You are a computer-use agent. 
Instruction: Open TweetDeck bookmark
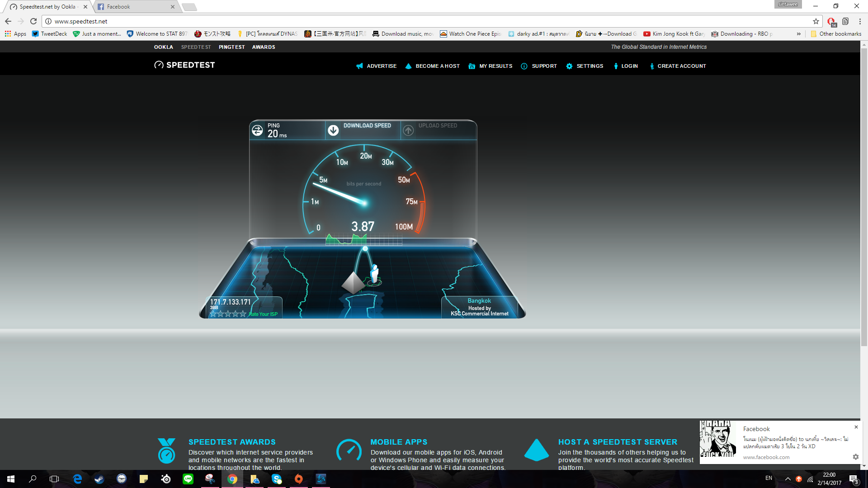click(49, 34)
